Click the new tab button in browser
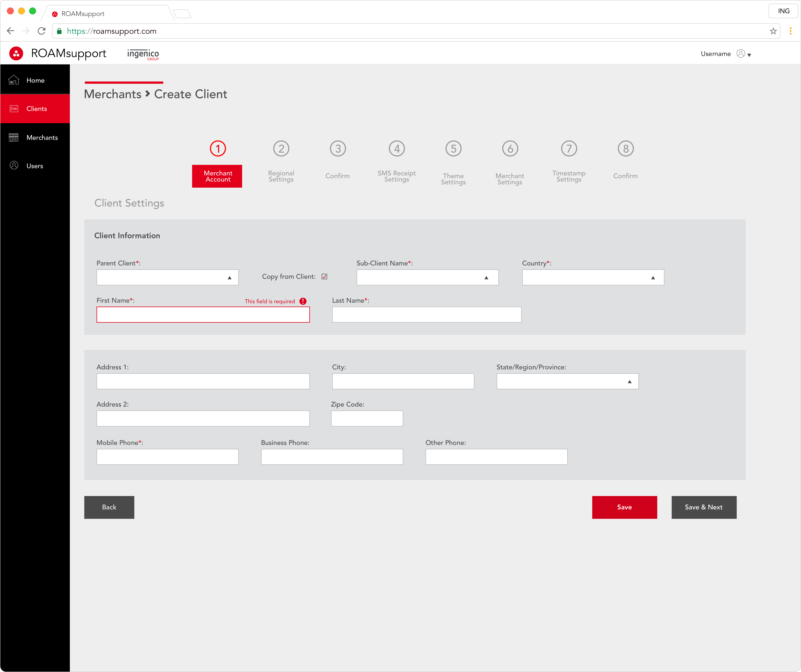The height and width of the screenshot is (672, 801). (x=182, y=14)
